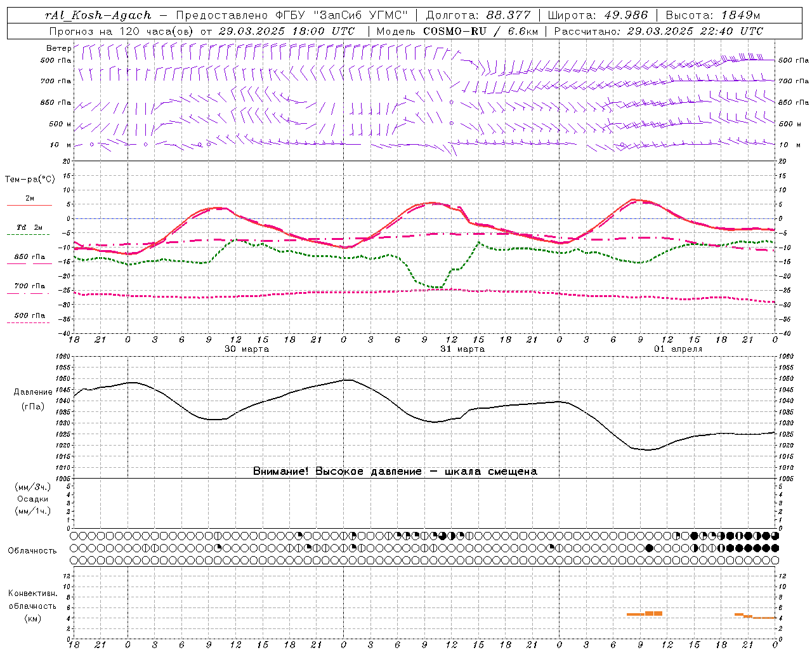Click the 30 марта date label
812x650 pixels.
247,349
